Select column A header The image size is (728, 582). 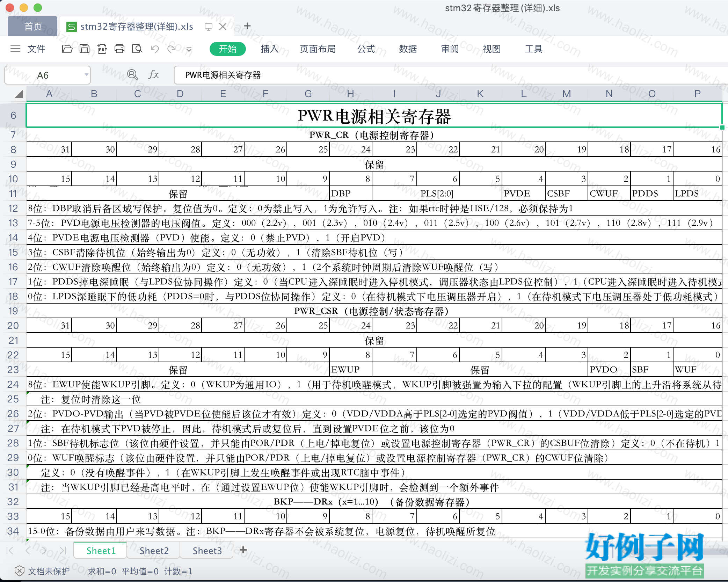click(x=49, y=94)
